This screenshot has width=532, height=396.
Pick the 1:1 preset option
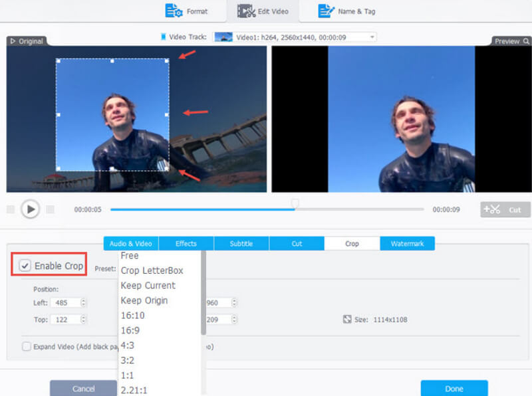[126, 375]
